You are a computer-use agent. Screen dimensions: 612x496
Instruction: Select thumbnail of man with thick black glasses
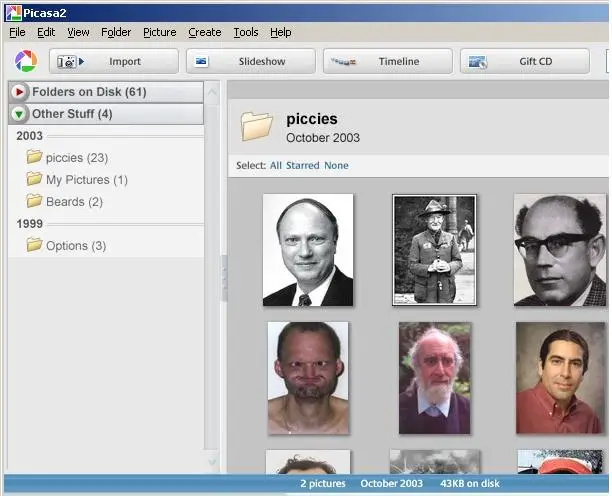(x=560, y=250)
